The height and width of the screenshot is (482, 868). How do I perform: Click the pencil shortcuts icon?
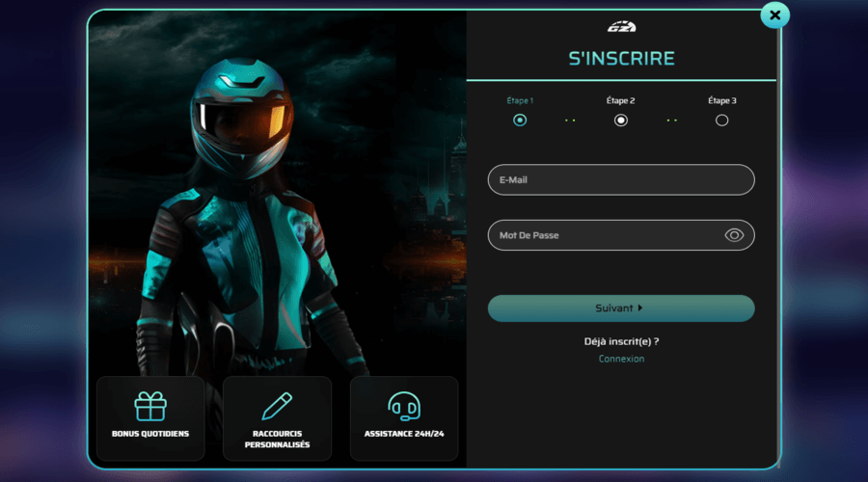[277, 405]
